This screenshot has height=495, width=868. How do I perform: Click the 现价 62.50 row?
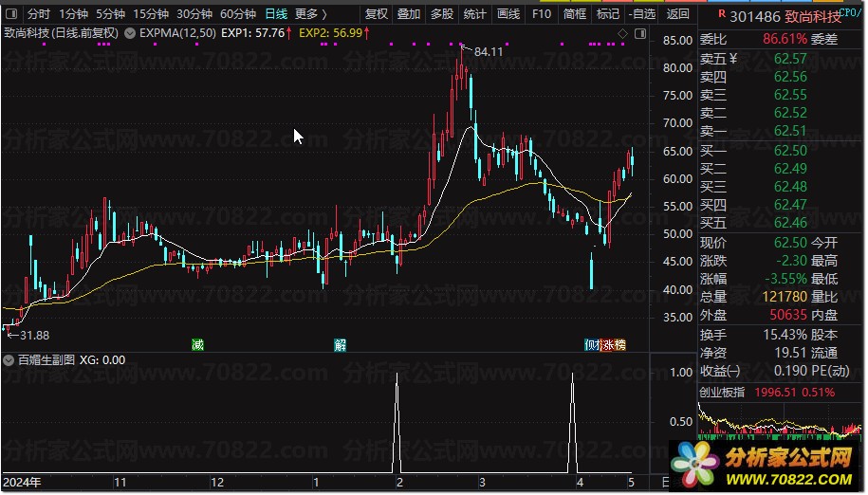(x=753, y=243)
